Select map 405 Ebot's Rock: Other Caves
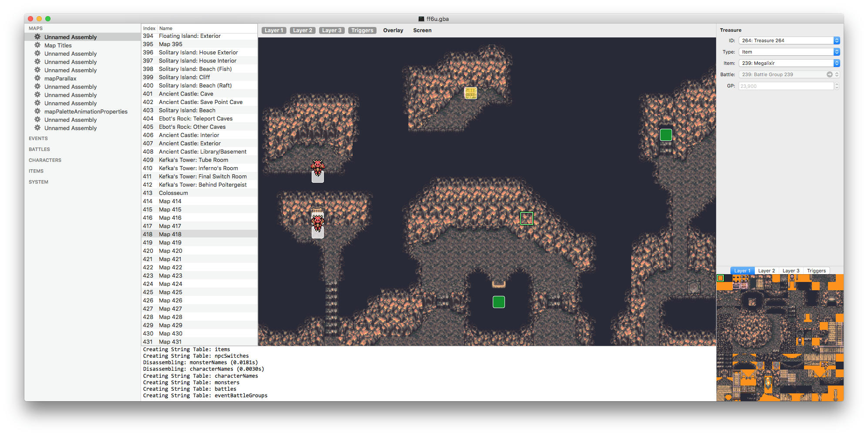Viewport: 868px width, 436px height. [199, 127]
